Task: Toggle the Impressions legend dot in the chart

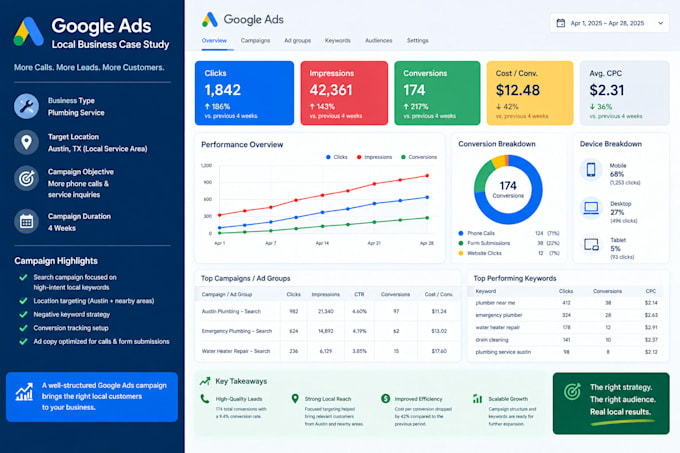Action: pos(359,157)
